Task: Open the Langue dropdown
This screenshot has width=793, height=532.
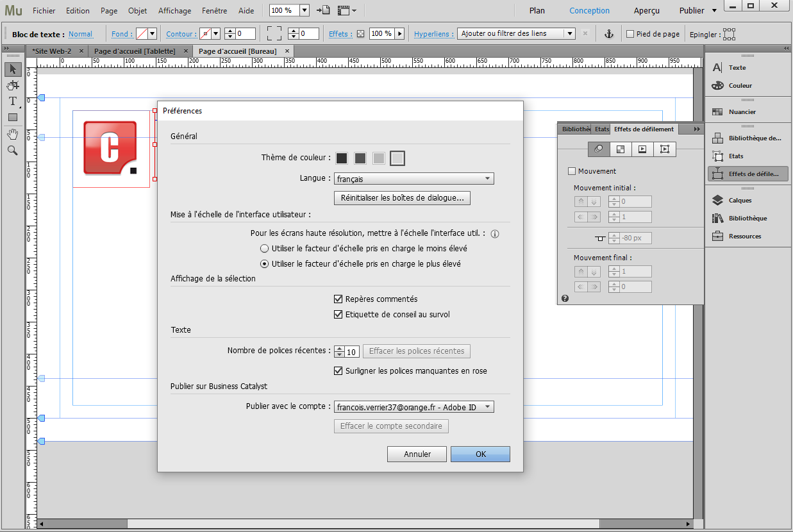Action: click(413, 178)
